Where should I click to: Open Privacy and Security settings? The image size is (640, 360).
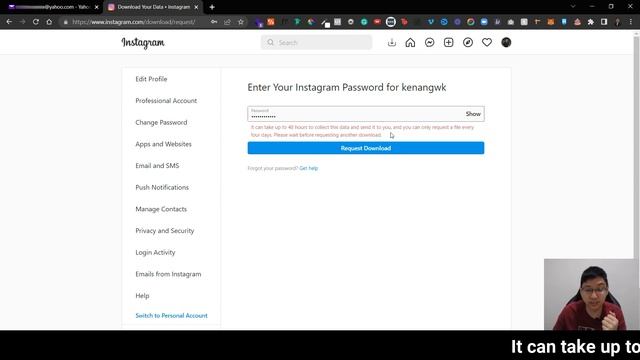164,231
